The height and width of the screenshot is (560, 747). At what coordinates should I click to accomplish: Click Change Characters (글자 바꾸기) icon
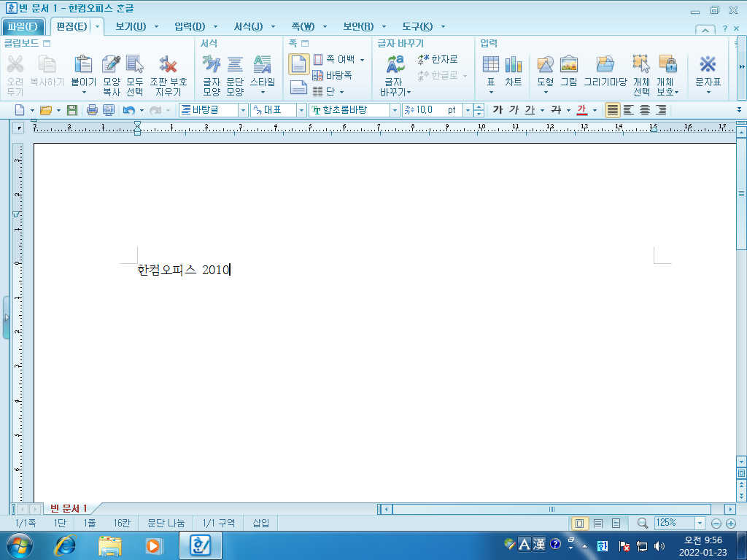point(395,64)
